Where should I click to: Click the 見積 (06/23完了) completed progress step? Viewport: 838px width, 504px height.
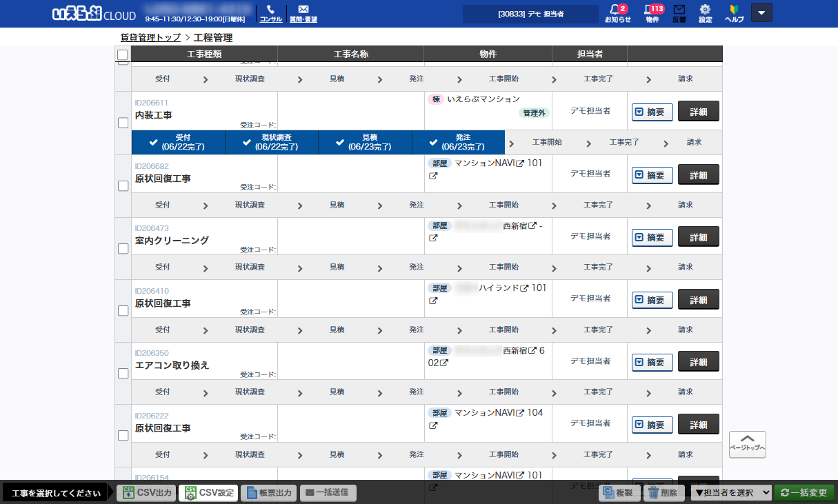tap(365, 142)
